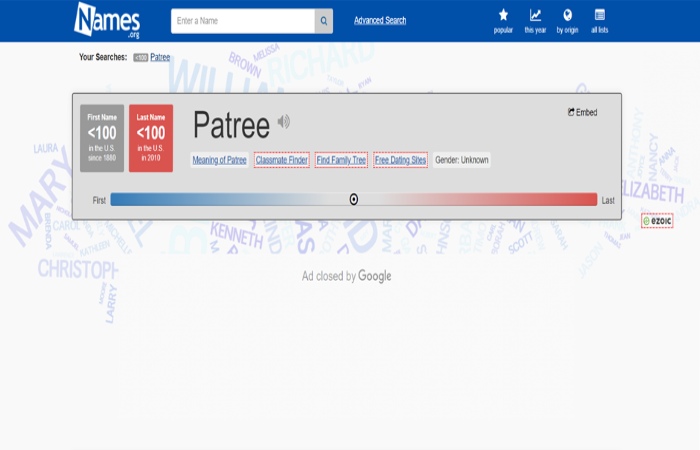Screen dimensions: 700x450
Task: Click the ezoic badge
Action: [657, 221]
